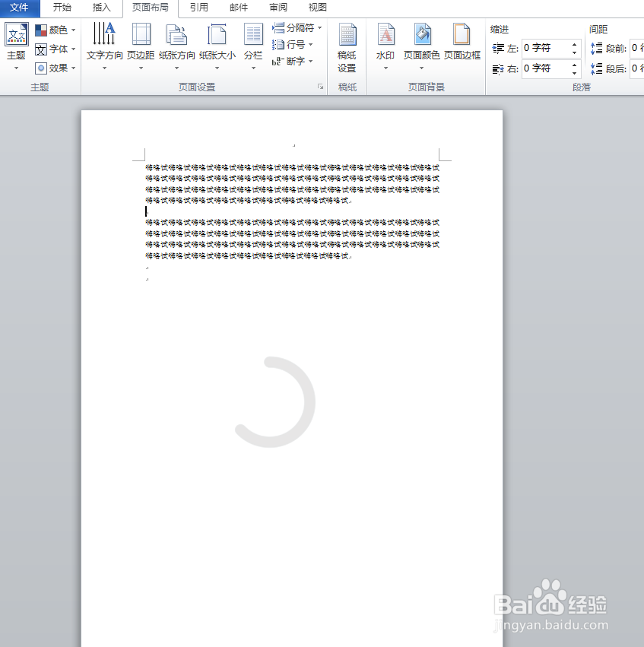Place cursor in second paragraph of text
This screenshot has height=647, width=644.
pos(292,239)
